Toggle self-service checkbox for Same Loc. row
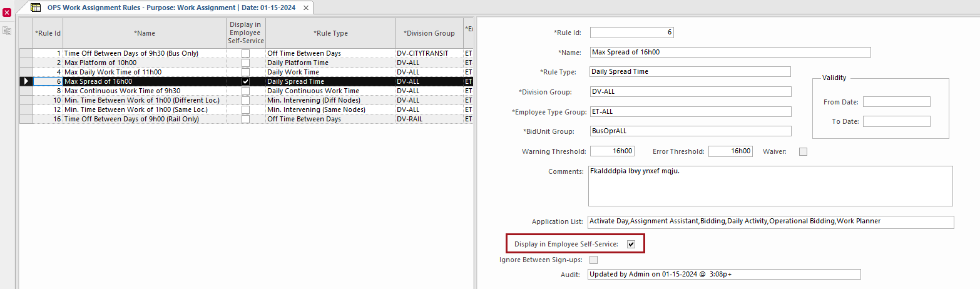 pos(245,109)
